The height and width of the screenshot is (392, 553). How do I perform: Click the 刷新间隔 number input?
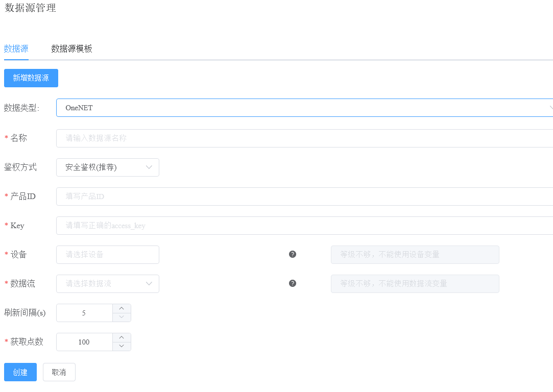tap(84, 313)
